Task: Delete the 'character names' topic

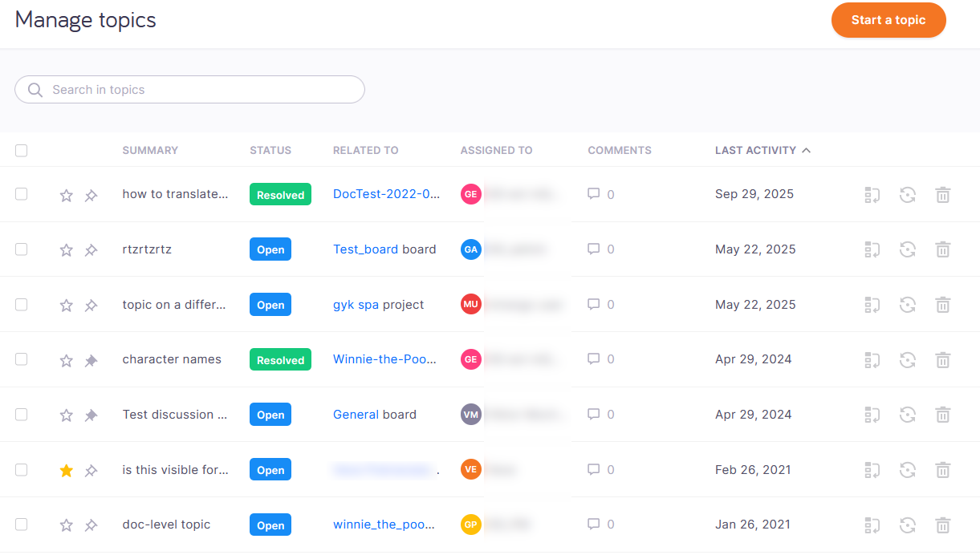Action: click(943, 360)
